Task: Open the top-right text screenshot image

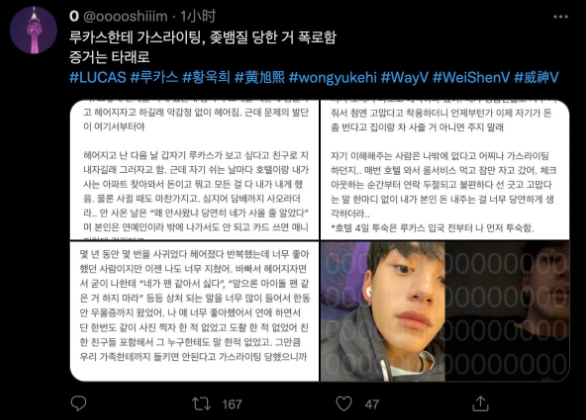Action: (x=445, y=170)
